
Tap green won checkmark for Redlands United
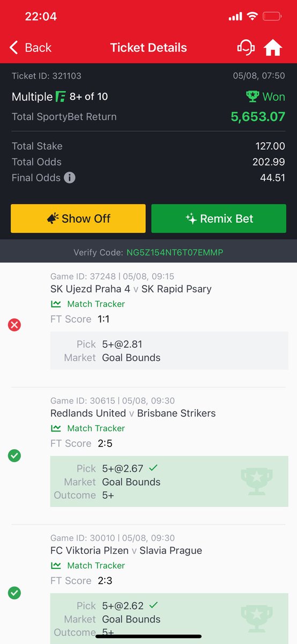[14, 456]
